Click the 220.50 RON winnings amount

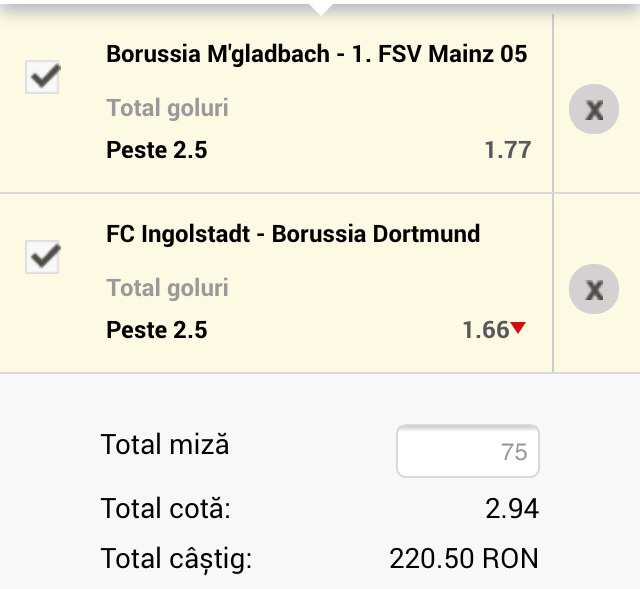(x=464, y=558)
